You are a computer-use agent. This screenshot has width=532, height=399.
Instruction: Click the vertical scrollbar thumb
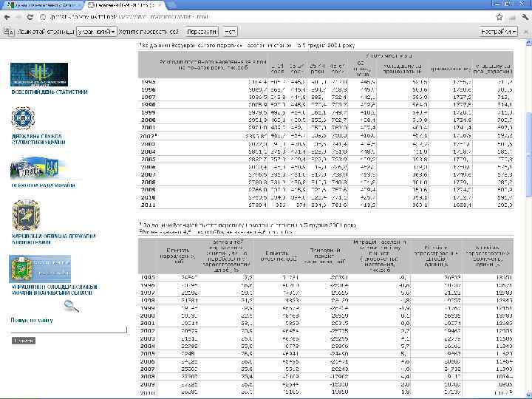(x=528, y=154)
